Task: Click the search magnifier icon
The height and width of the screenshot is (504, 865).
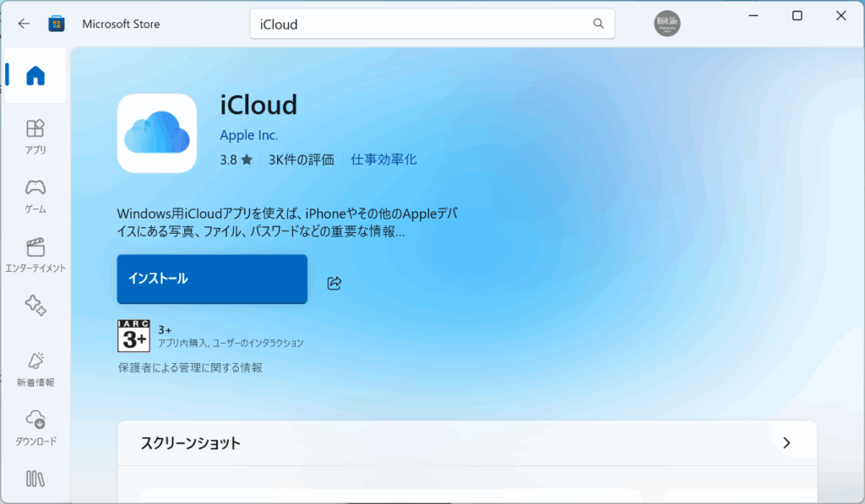Action: pos(598,24)
